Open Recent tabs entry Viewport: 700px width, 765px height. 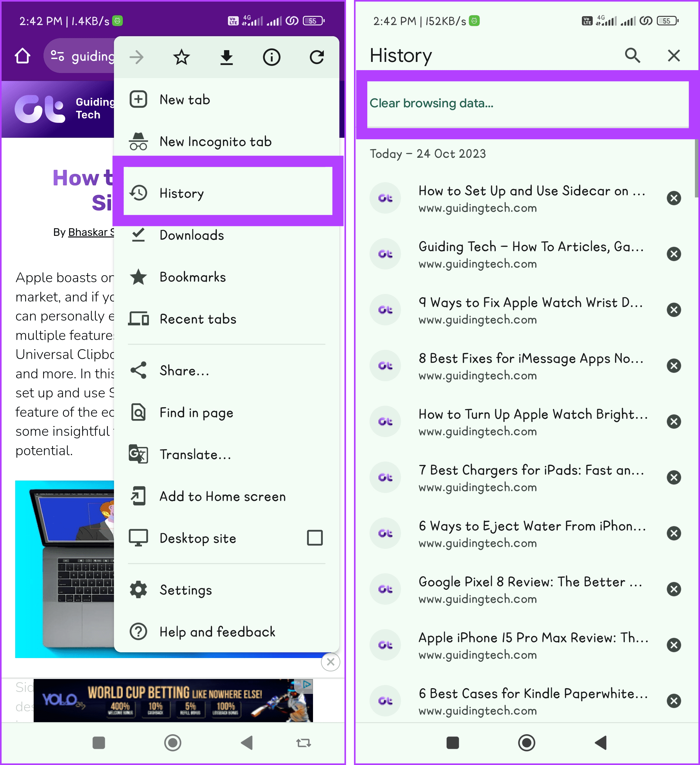click(x=226, y=319)
